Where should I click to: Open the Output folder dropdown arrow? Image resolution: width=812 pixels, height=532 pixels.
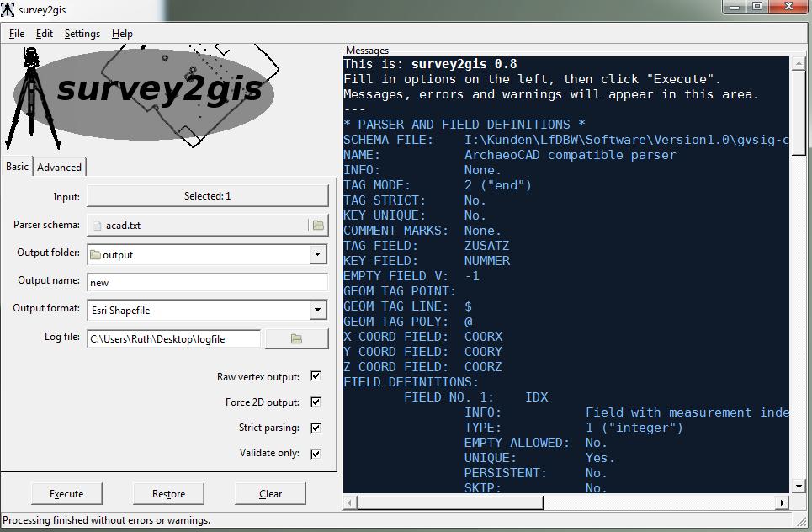pyautogui.click(x=318, y=254)
